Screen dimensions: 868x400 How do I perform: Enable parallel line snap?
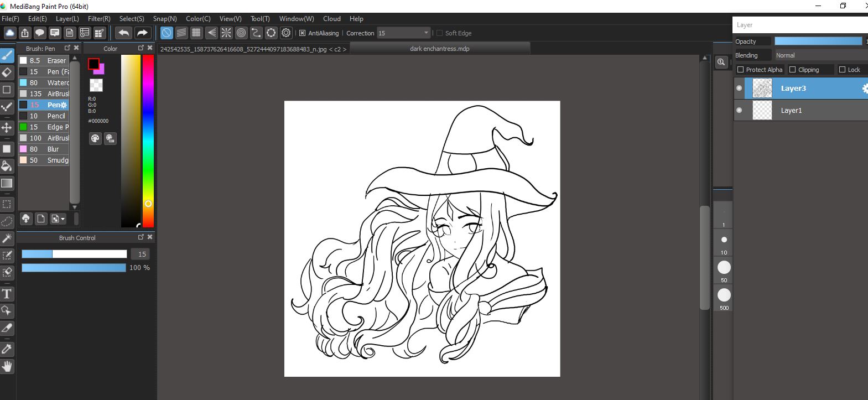coord(181,33)
